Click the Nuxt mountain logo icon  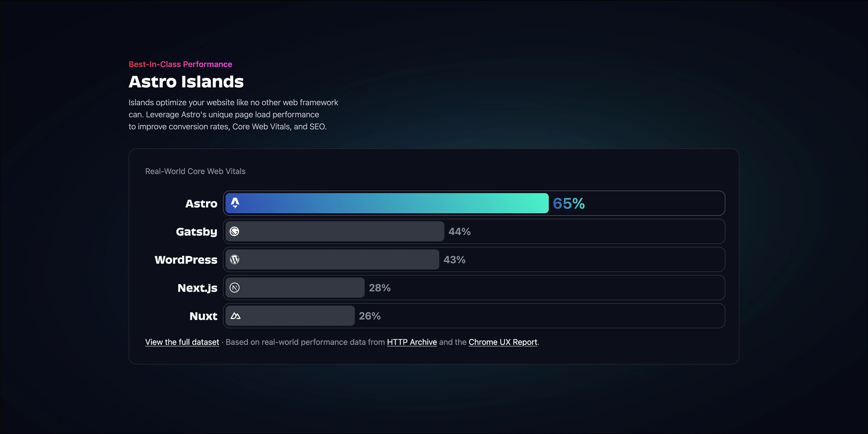tap(235, 316)
